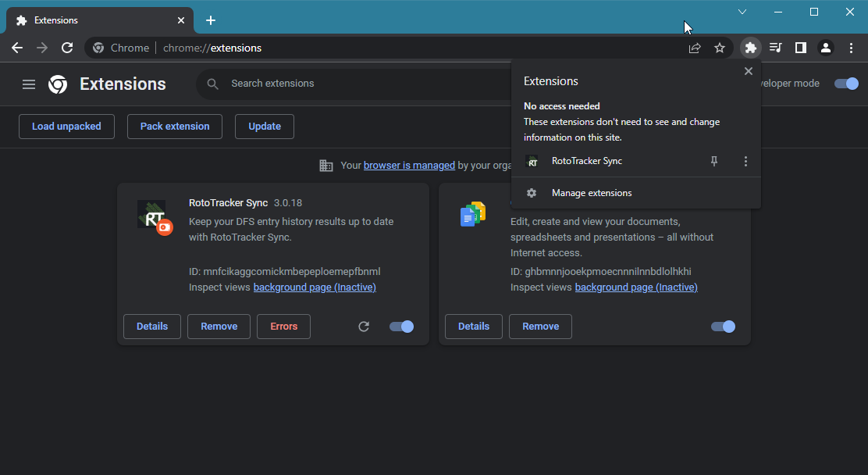
Task: Click Pack extension button
Action: [175, 127]
